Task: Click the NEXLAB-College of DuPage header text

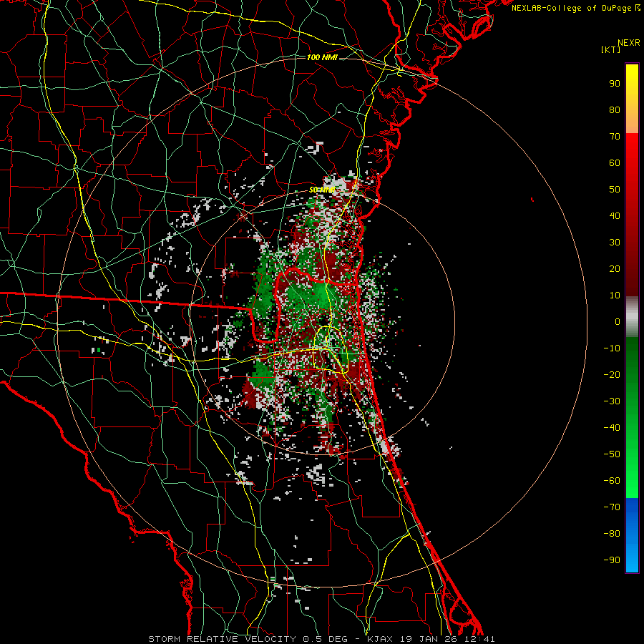Action: tap(576, 8)
